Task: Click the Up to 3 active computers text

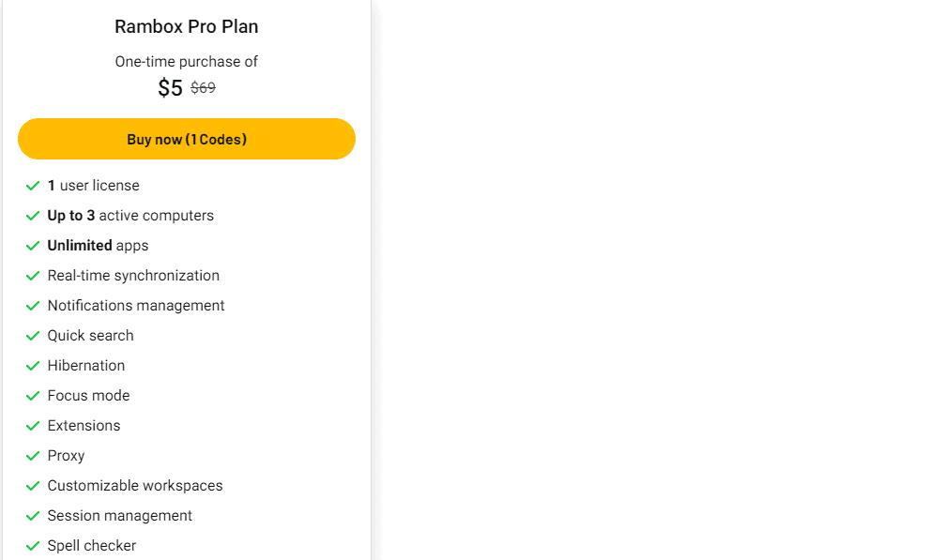Action: (130, 216)
